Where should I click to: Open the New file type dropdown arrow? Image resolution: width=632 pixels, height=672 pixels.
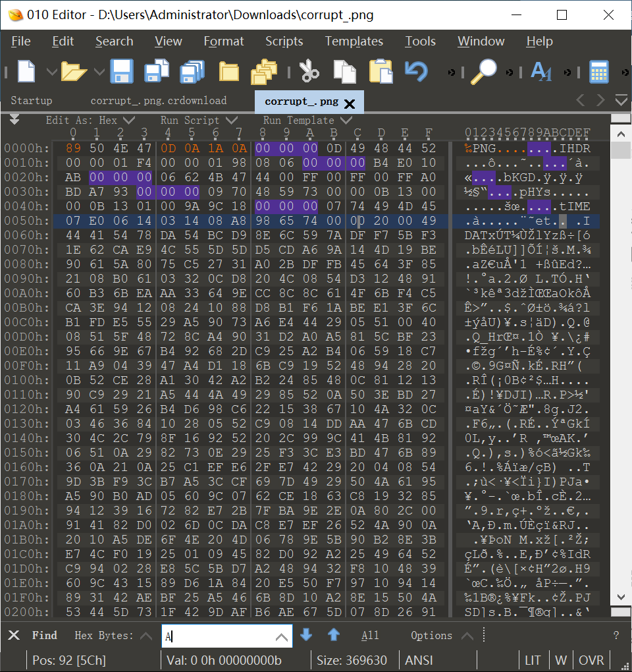(x=52, y=72)
